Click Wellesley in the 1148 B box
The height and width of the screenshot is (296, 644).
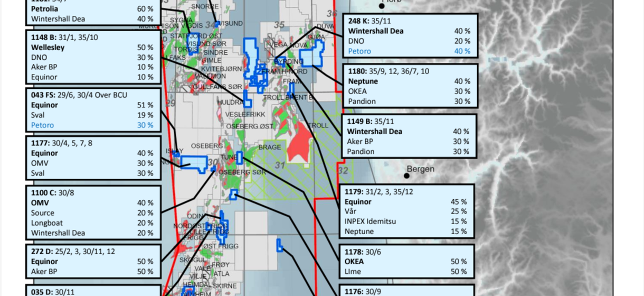point(48,47)
